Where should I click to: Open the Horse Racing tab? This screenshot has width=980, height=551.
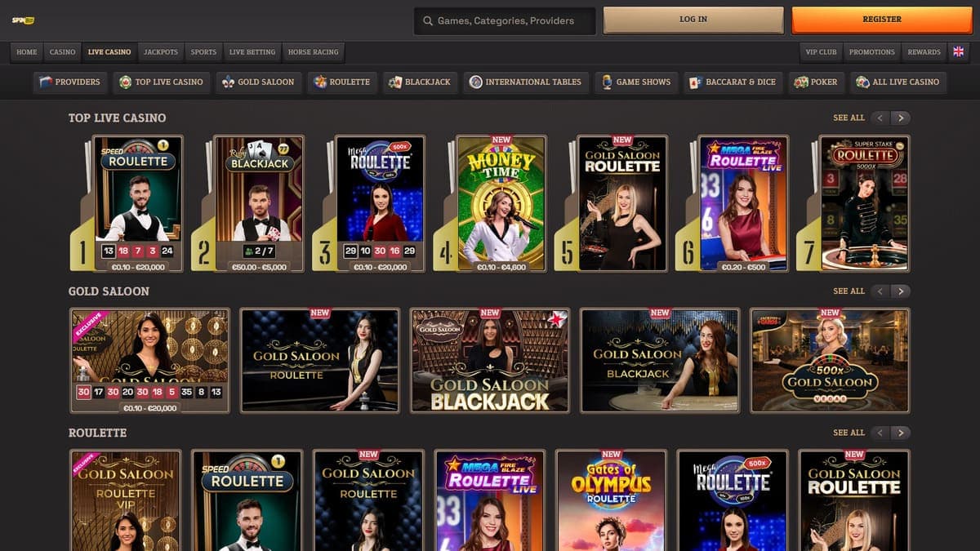(x=314, y=52)
